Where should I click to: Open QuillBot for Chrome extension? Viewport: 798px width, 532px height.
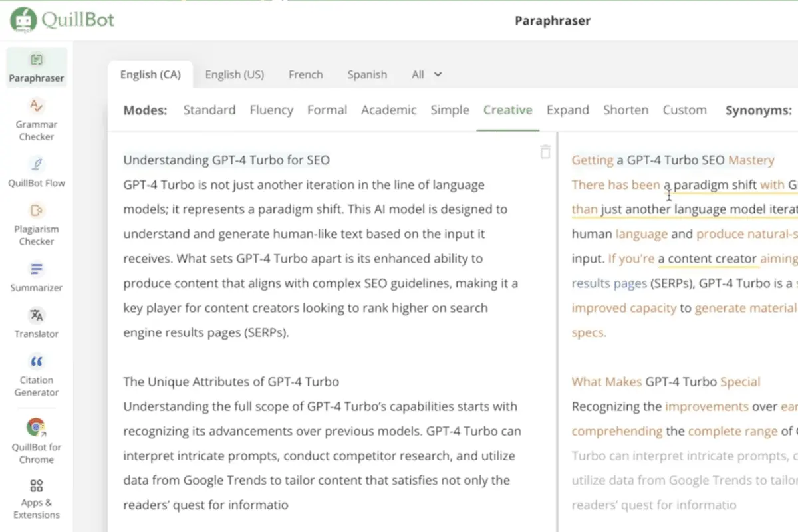pyautogui.click(x=37, y=441)
